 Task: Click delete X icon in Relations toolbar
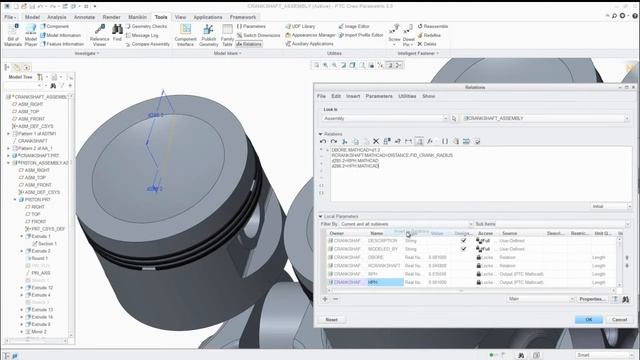[376, 141]
